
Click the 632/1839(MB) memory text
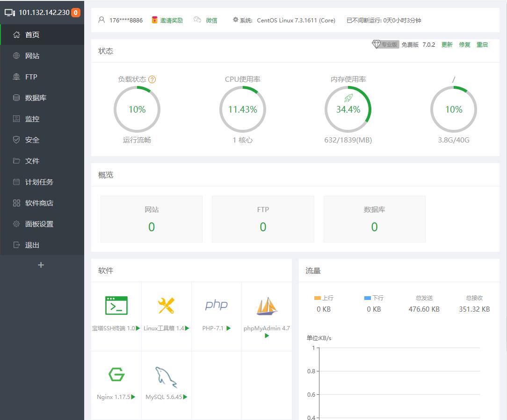[x=348, y=140]
